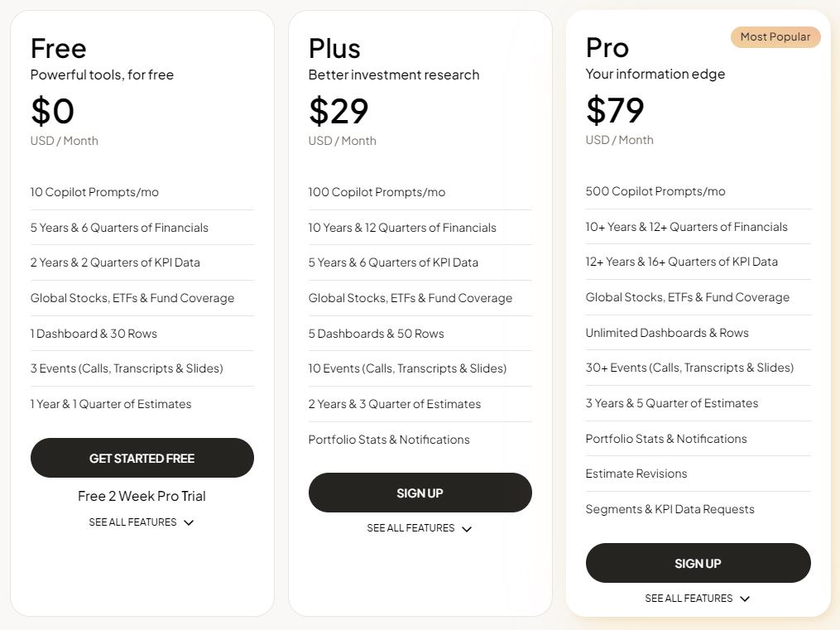Expand See All Features under Plus plan
This screenshot has width=840, height=630.
[420, 528]
